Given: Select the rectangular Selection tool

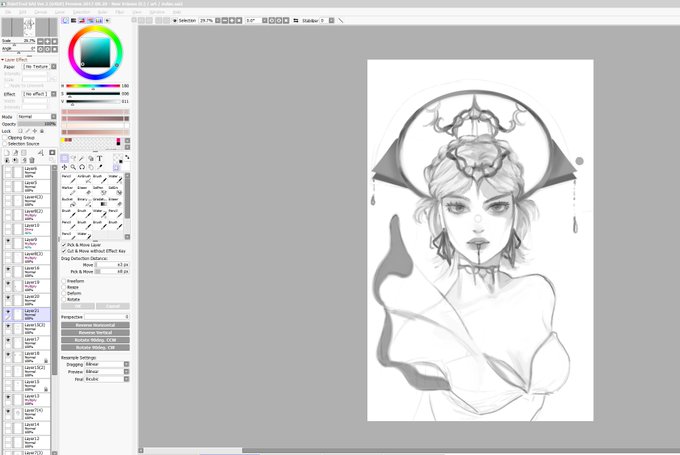Looking at the screenshot, I should tap(64, 158).
